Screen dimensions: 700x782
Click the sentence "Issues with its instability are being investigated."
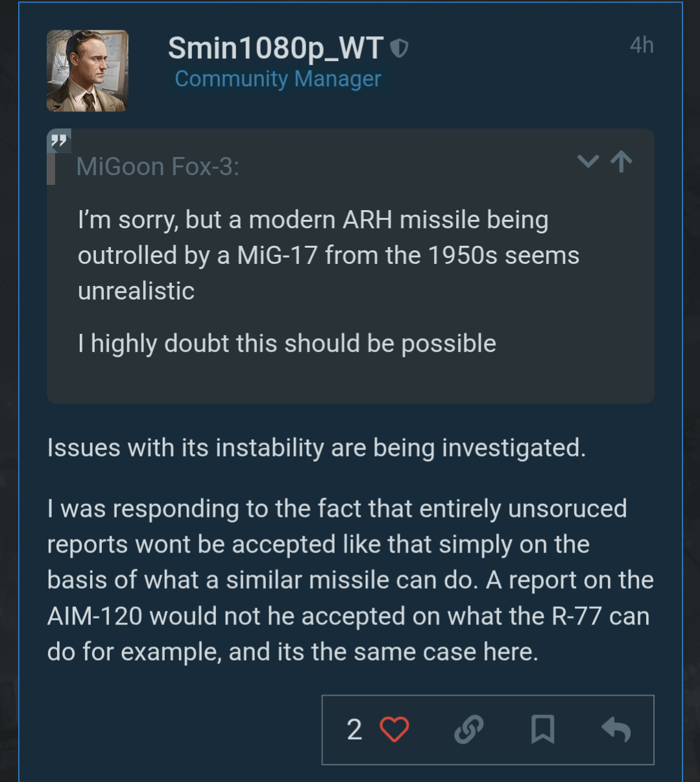tap(316, 448)
